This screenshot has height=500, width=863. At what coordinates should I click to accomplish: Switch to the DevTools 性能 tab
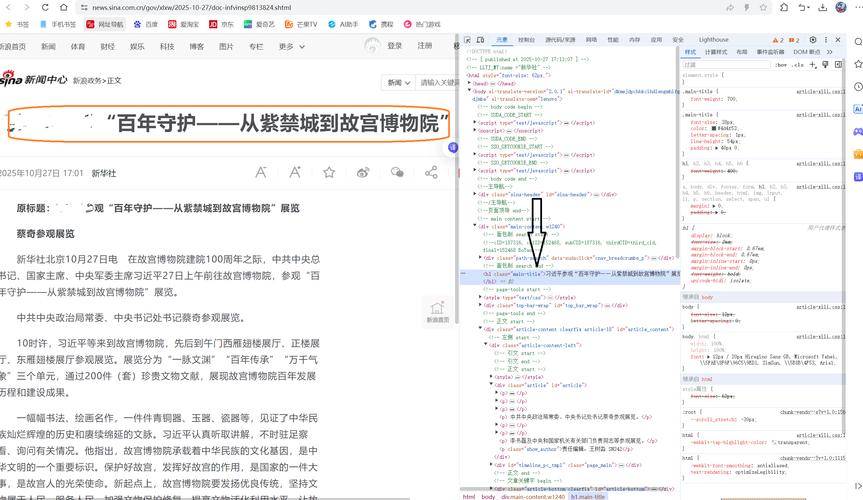613,40
